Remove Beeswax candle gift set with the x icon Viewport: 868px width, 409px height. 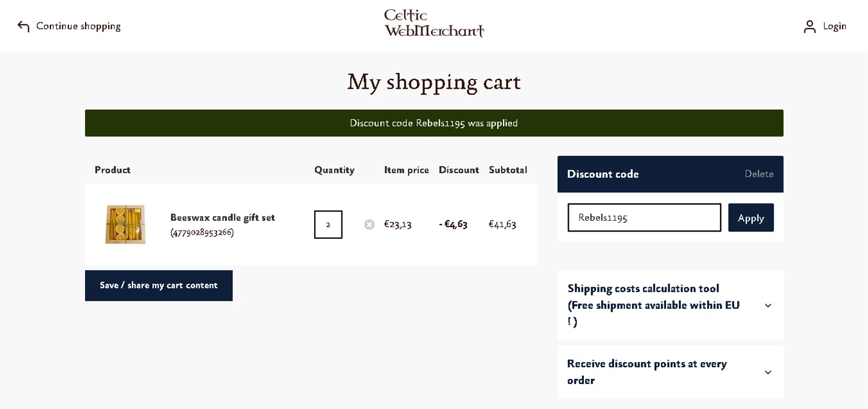(x=369, y=224)
